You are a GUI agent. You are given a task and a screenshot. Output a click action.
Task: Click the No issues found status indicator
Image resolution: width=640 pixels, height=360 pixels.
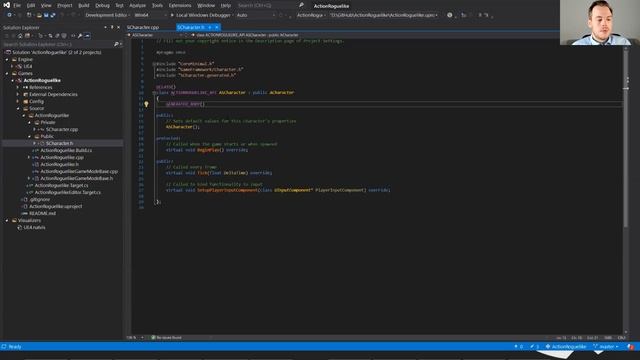167,338
